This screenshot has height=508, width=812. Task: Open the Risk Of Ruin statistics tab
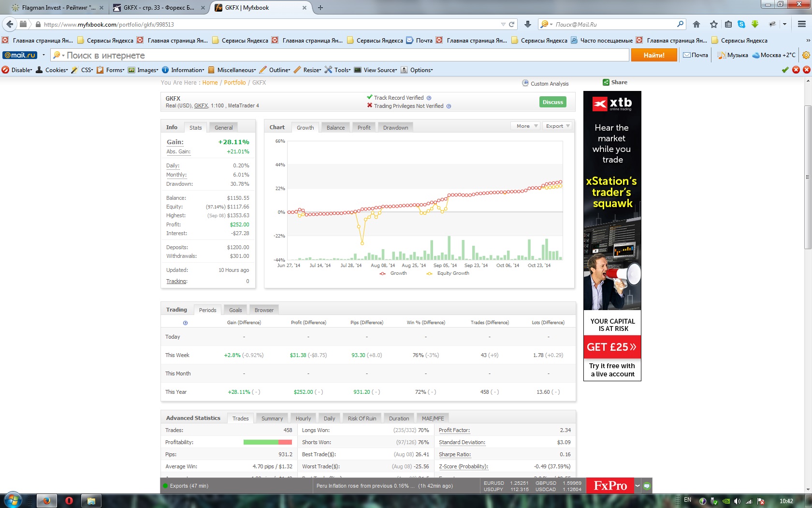362,418
